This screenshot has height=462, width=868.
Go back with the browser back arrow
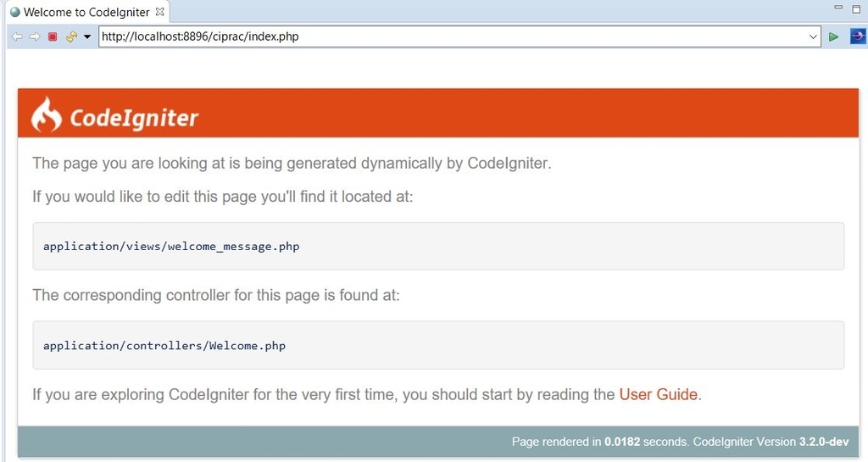pos(17,36)
